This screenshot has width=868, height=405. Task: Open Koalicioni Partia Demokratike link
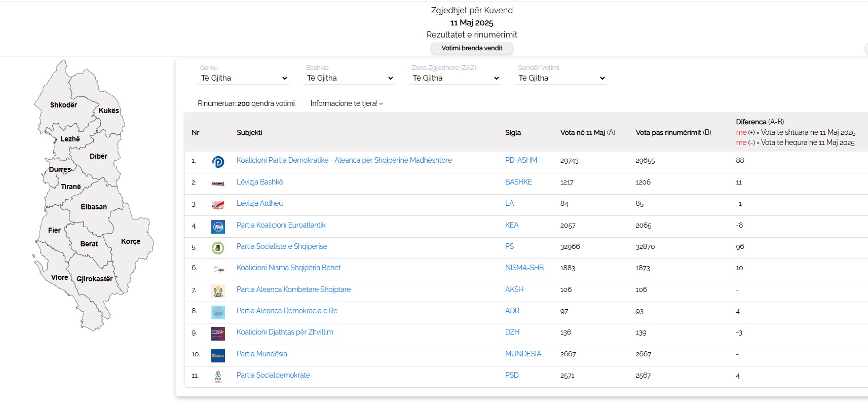(x=344, y=160)
